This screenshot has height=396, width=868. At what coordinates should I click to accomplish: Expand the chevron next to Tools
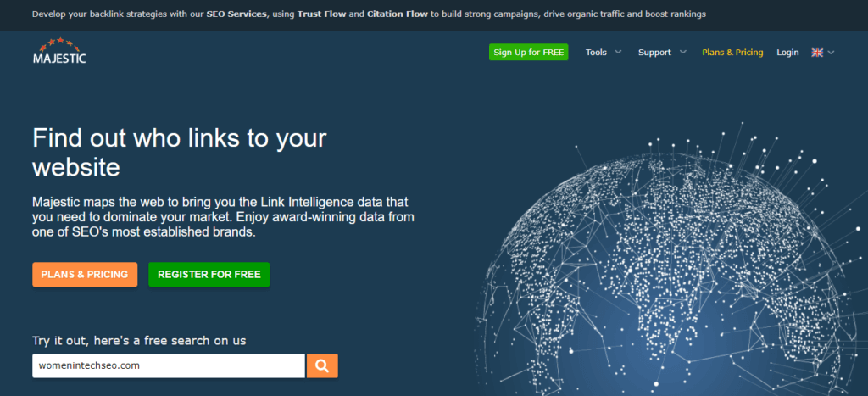point(618,53)
